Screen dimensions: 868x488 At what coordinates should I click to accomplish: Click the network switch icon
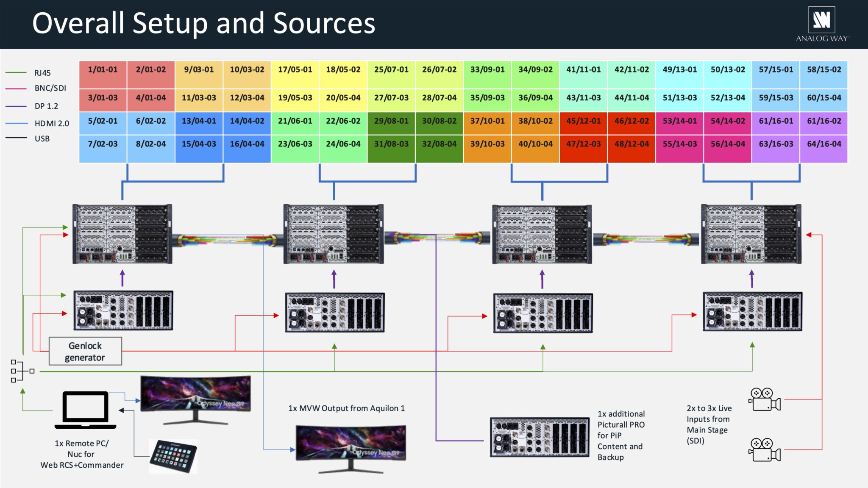click(22, 371)
